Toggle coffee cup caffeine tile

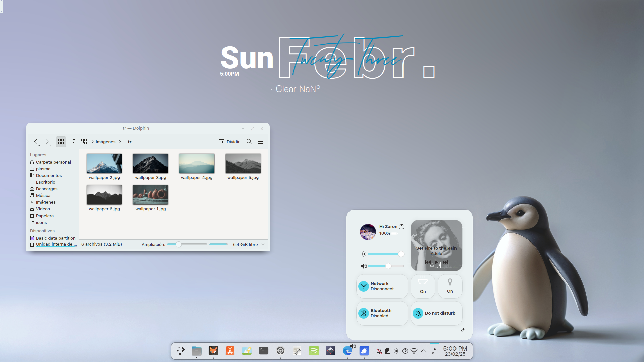pos(423,286)
